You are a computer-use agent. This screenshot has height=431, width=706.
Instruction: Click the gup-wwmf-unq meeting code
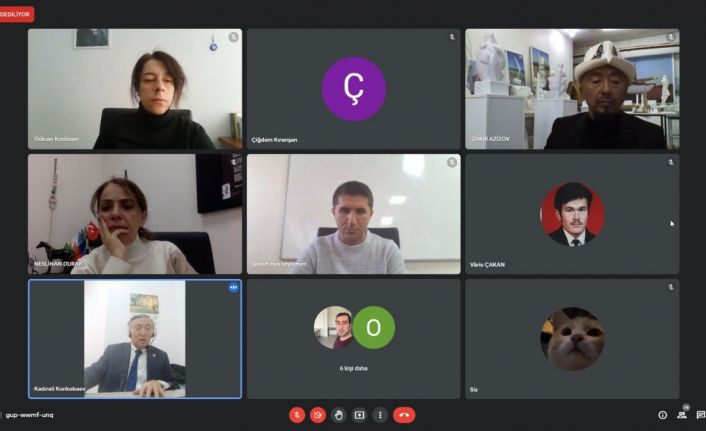coord(30,415)
